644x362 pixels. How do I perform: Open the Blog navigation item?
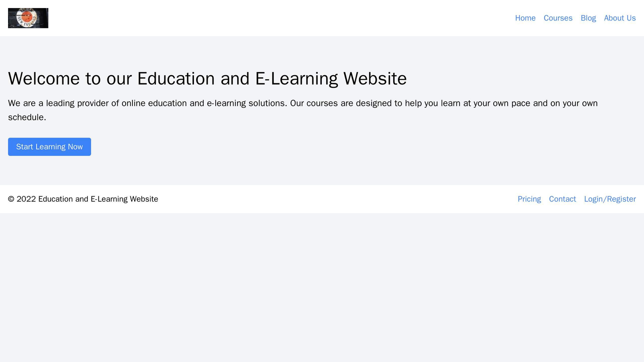tap(588, 18)
